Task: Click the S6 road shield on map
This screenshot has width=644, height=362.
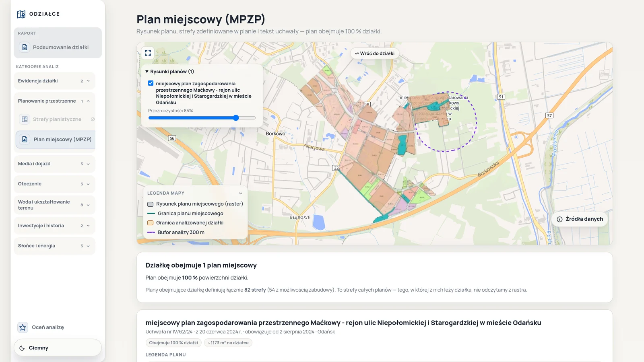Action: (172, 138)
